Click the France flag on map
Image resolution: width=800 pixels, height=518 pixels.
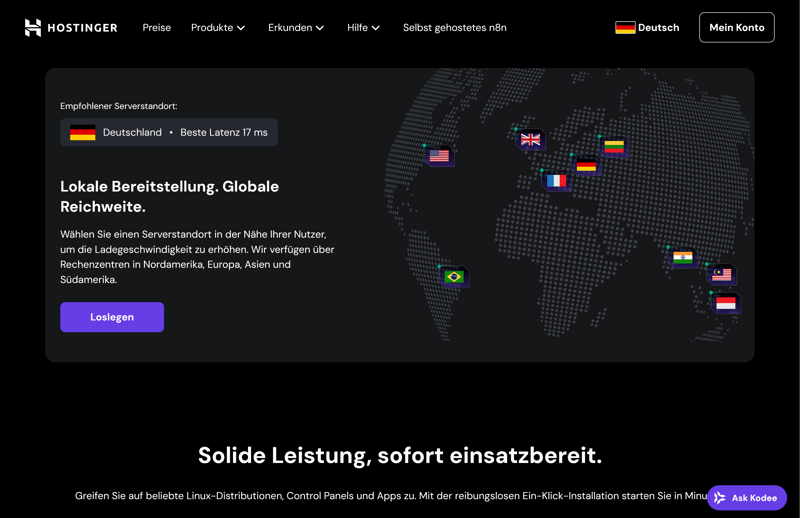557,181
